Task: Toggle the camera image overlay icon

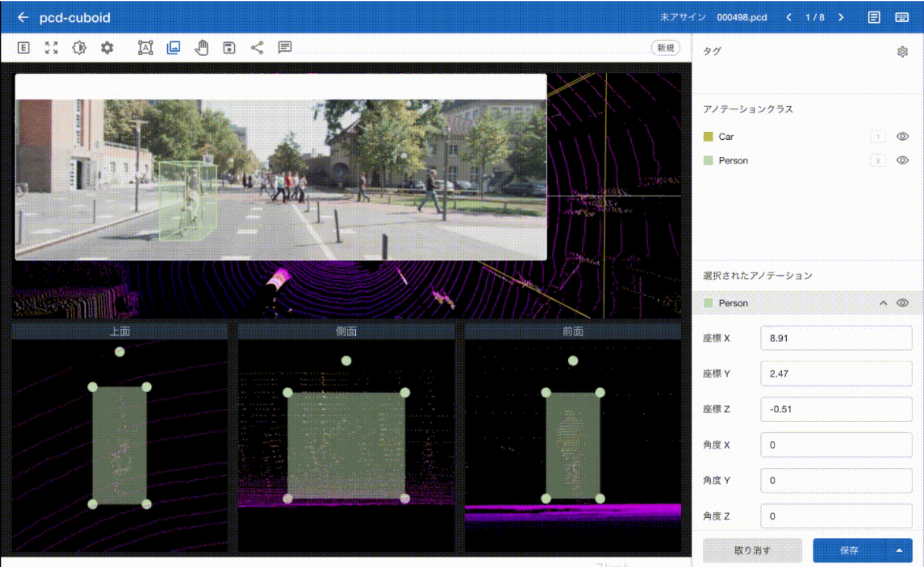Action: click(173, 48)
